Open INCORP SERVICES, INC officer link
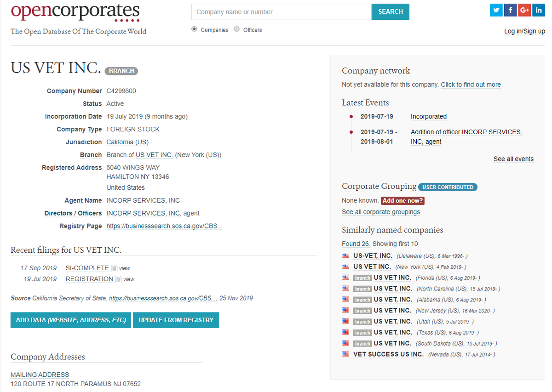The width and height of the screenshot is (552, 392). 143,213
